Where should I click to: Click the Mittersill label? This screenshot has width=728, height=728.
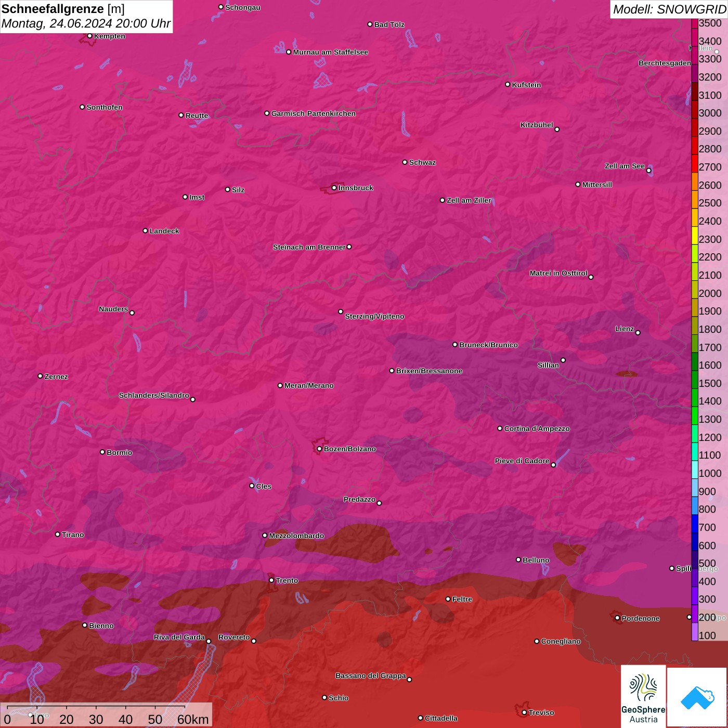[597, 185]
